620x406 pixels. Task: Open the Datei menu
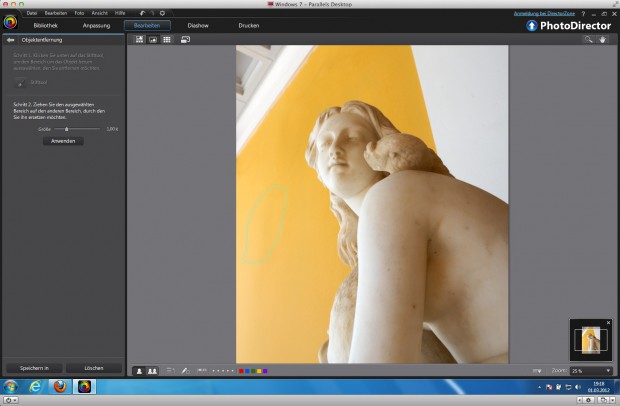pyautogui.click(x=32, y=13)
